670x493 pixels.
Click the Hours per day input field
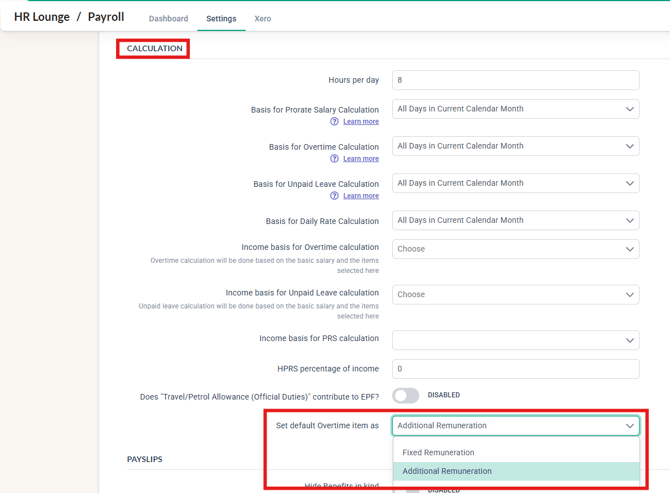(515, 80)
